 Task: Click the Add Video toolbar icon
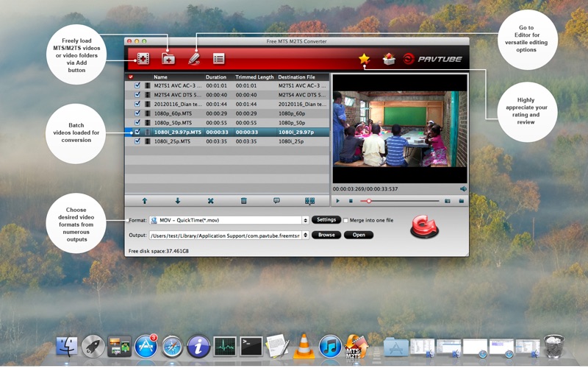[143, 59]
